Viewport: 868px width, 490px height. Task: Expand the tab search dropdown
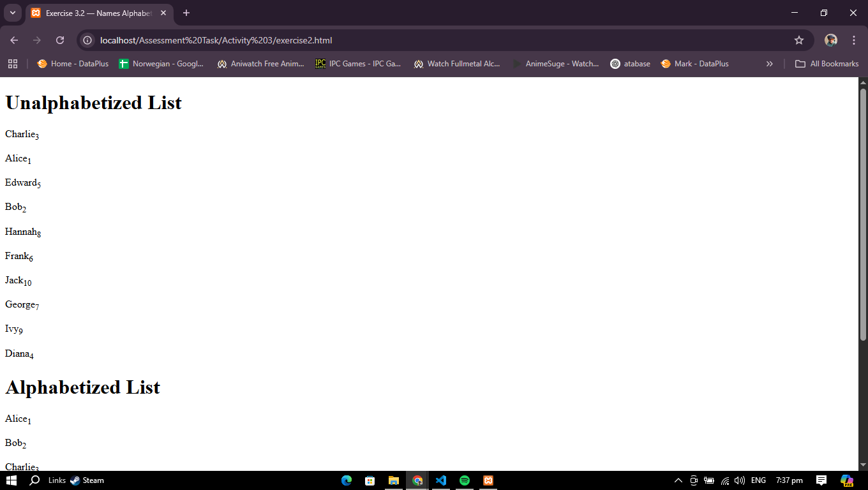point(12,13)
